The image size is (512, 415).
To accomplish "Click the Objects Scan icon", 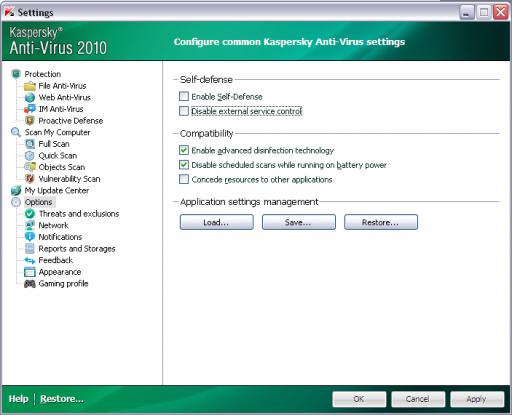I will [30, 167].
